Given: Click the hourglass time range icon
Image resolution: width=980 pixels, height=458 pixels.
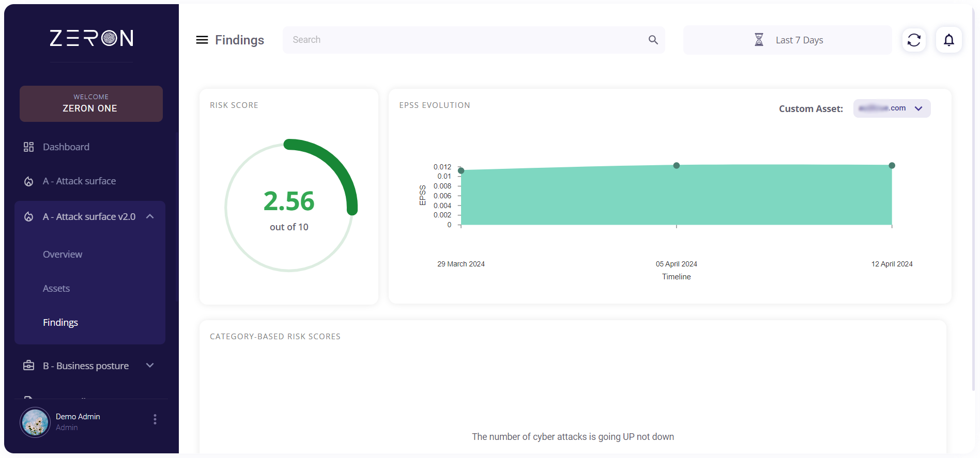Looking at the screenshot, I should pyautogui.click(x=759, y=40).
